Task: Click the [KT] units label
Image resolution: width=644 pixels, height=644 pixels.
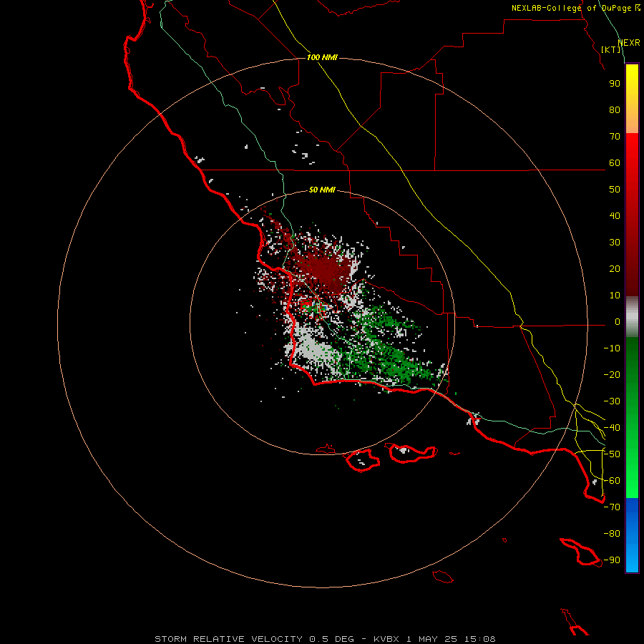Action: (610, 49)
